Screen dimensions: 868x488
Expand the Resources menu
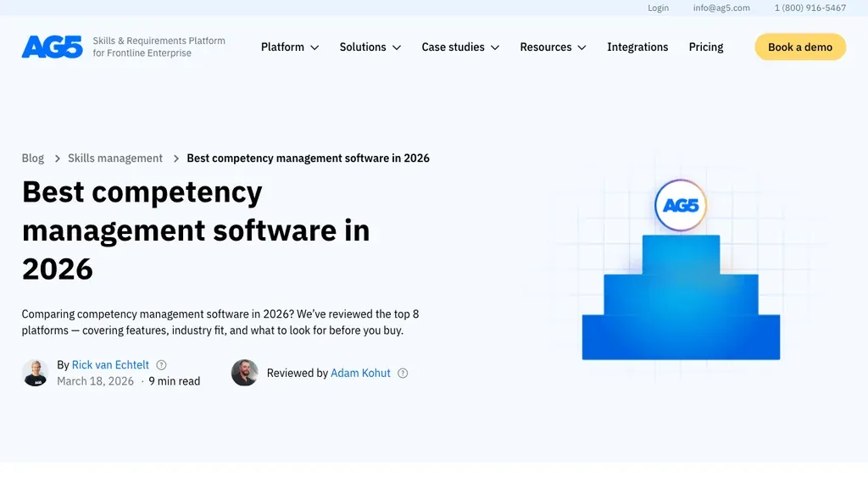point(553,47)
